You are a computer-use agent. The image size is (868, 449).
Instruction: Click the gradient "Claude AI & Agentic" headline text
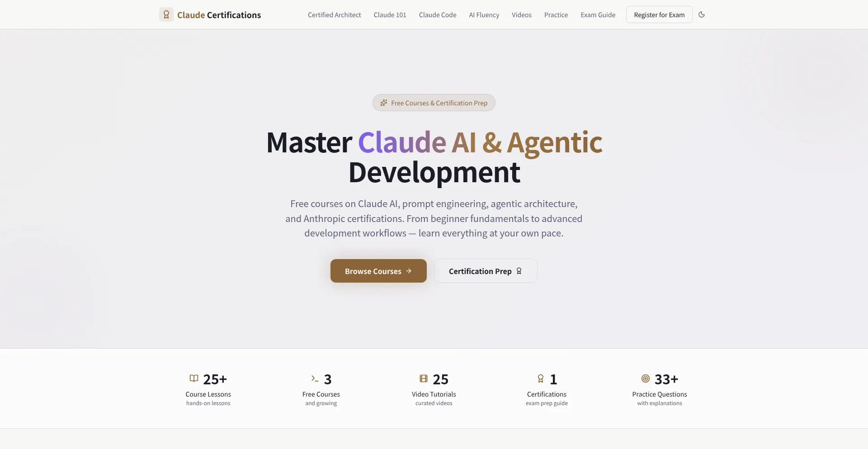[x=480, y=142]
